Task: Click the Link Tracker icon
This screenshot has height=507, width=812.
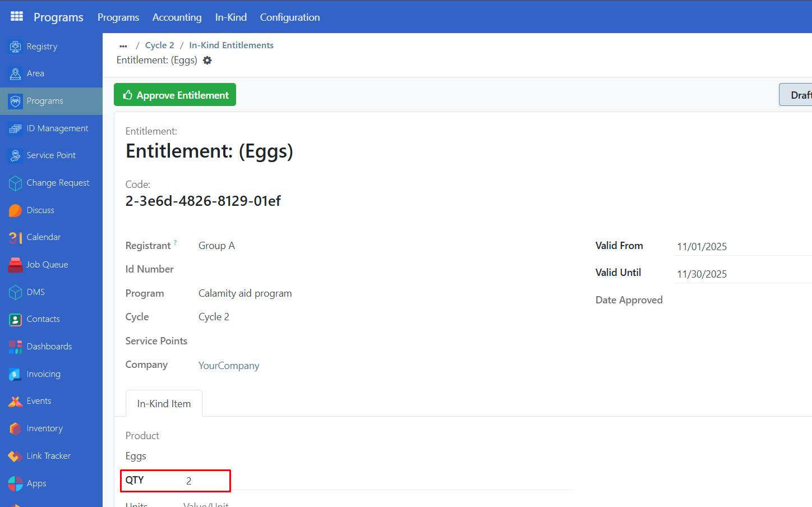Action: (x=16, y=456)
